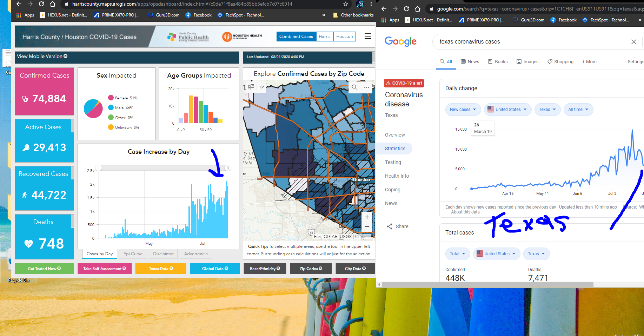Open the Shopping search tab
Screen dimensions: 644x336
click(x=560, y=62)
